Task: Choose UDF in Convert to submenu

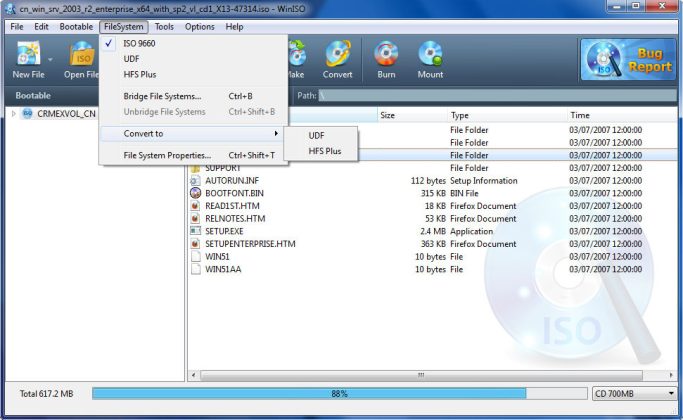Action: point(316,135)
